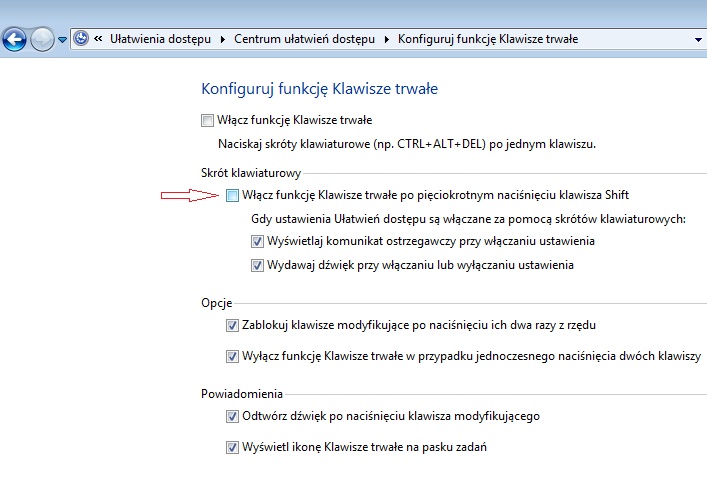Screen dimensions: 707x480
Task: Click the Powiadomienia section label
Action: click(x=242, y=394)
